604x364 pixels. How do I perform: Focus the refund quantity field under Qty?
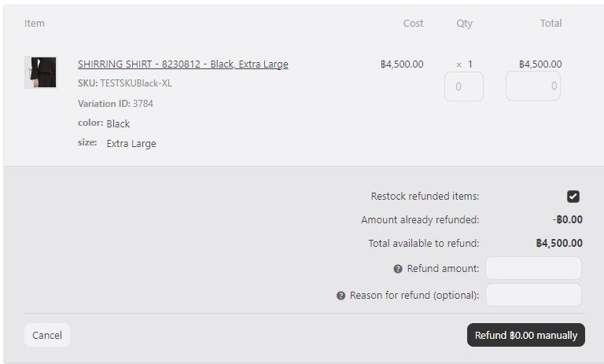pyautogui.click(x=464, y=86)
